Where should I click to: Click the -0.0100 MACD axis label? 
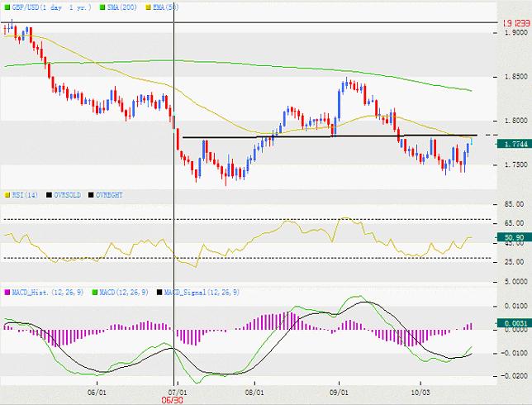pos(515,354)
